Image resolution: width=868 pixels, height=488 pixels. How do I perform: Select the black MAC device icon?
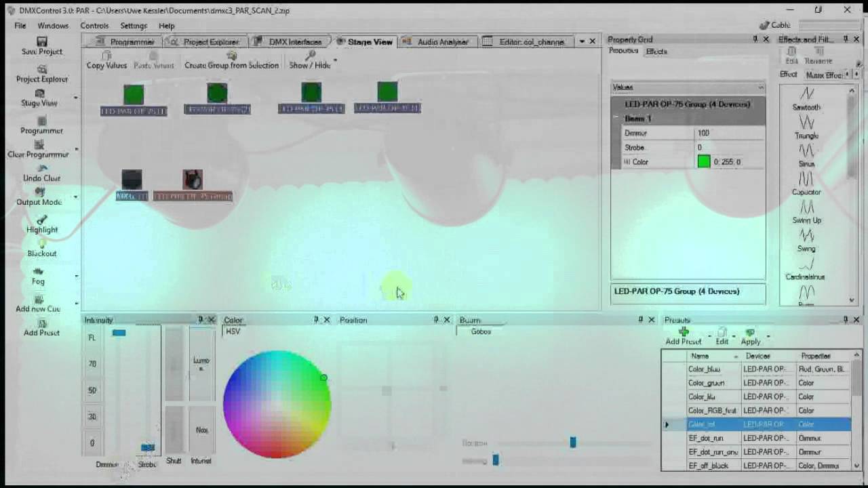point(132,179)
